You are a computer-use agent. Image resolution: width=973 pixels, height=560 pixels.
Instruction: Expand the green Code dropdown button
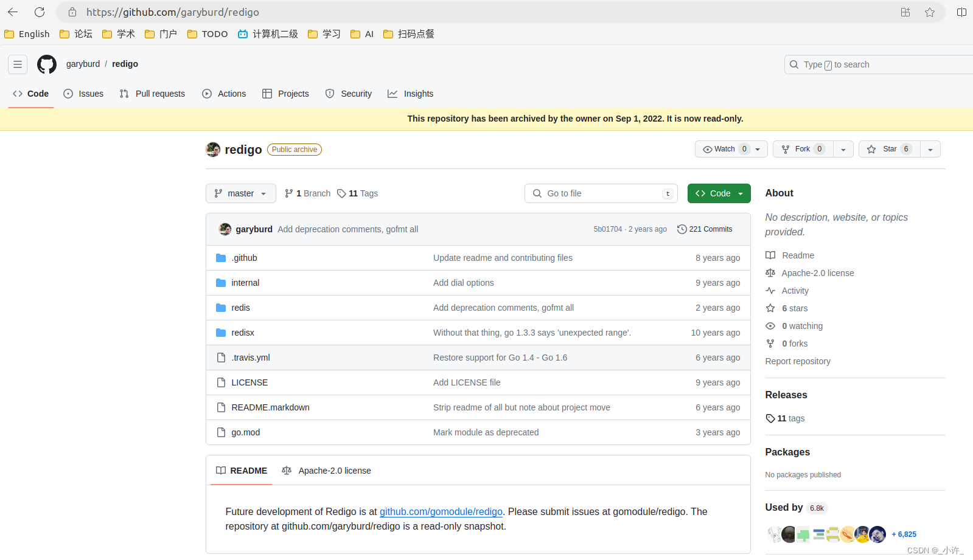tap(719, 193)
